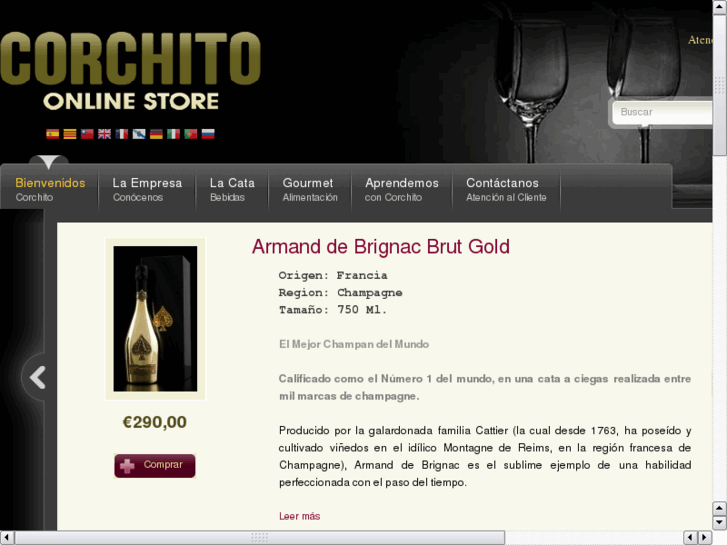Viewport: 727px width, 545px height.
Task: Open the Contáctanos tab
Action: 506,189
